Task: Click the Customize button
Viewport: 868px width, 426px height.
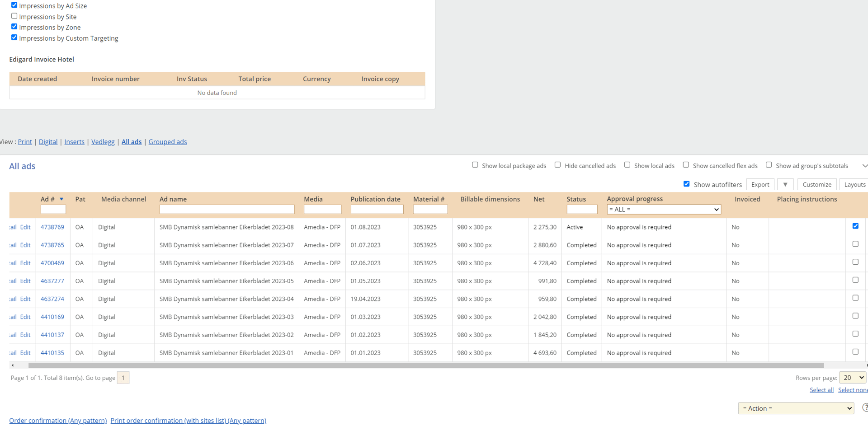Action: (x=817, y=184)
